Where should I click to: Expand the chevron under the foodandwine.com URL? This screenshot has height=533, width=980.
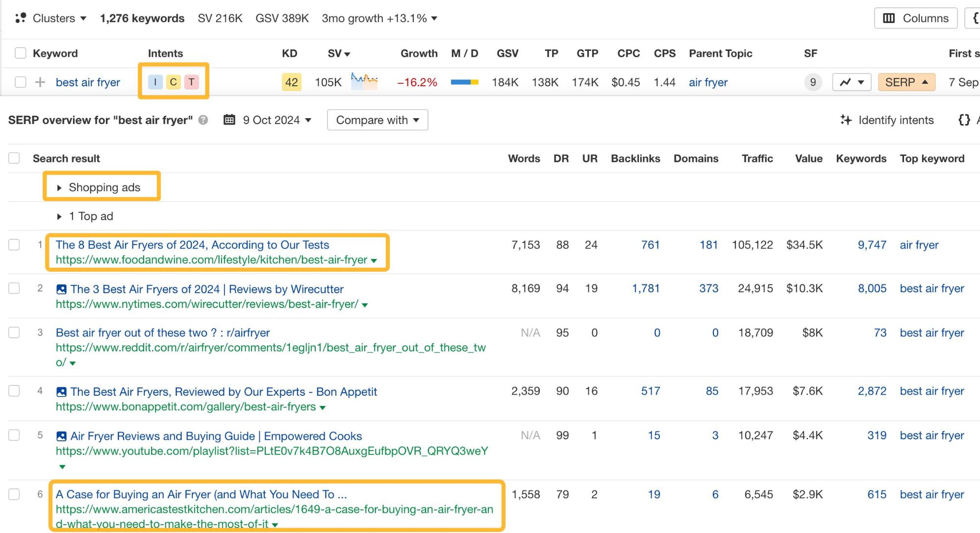tap(374, 261)
